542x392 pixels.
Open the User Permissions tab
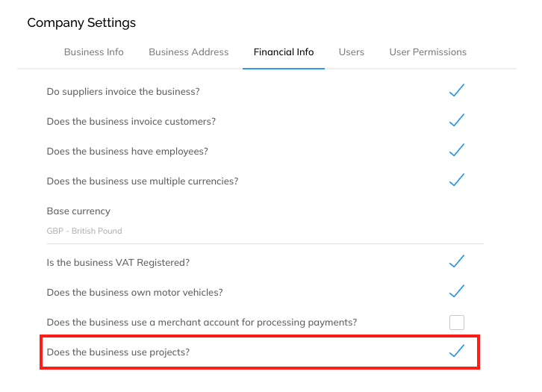tap(428, 52)
